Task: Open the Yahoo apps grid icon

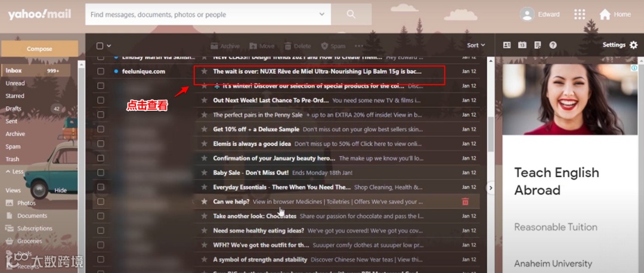Action: 580,14
